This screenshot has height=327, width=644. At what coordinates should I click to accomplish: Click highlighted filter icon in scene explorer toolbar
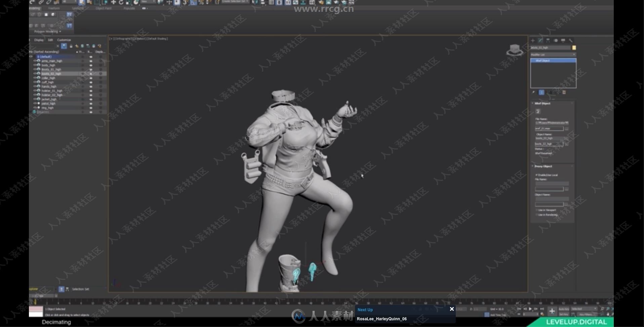[64, 46]
